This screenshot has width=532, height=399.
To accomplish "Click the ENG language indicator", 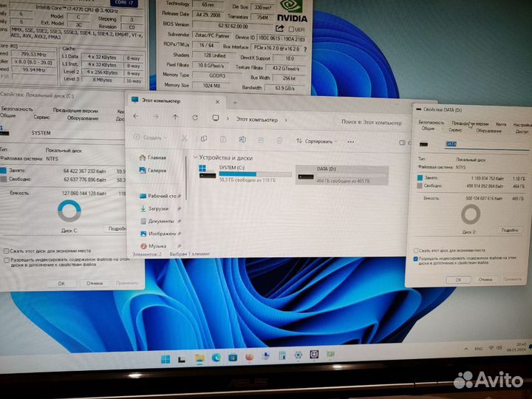I will [x=478, y=349].
